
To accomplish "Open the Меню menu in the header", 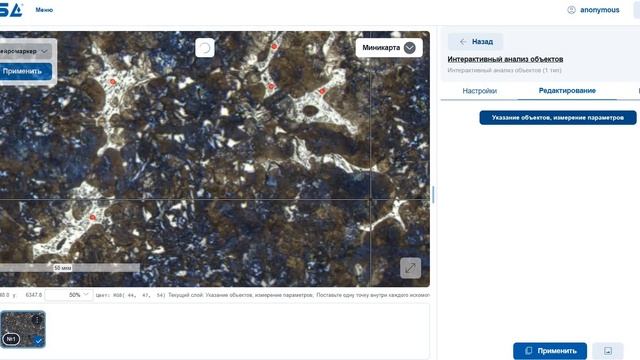I will tap(44, 10).
